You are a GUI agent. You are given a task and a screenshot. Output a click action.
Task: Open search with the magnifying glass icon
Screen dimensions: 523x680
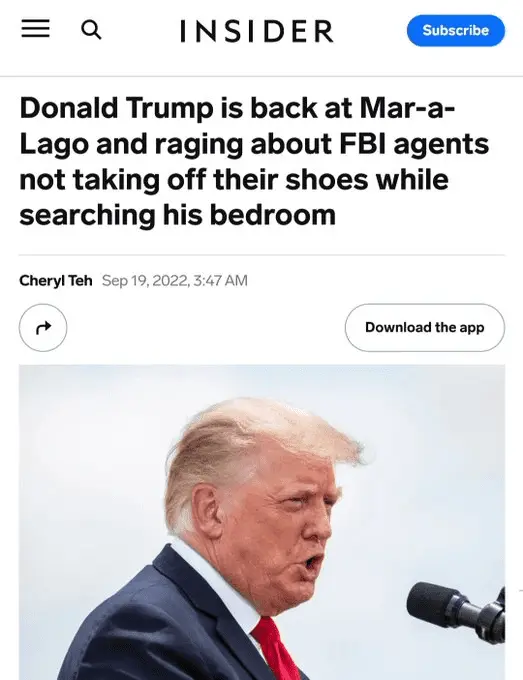pyautogui.click(x=91, y=30)
